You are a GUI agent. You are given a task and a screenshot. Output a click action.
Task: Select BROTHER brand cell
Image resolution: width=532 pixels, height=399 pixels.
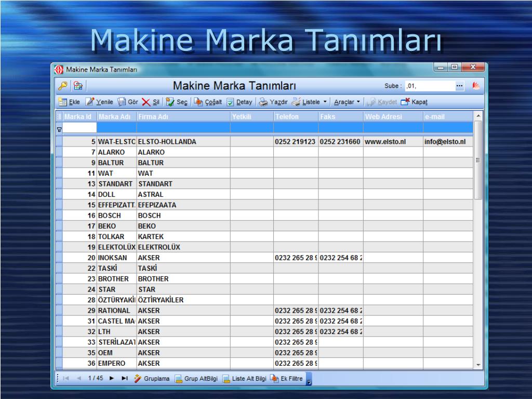[x=117, y=279]
